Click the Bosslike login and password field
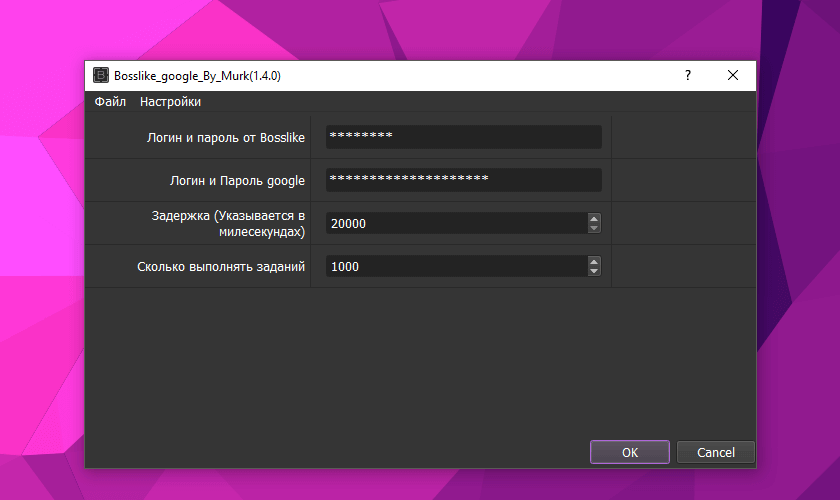This screenshot has width=840, height=500. click(x=463, y=137)
